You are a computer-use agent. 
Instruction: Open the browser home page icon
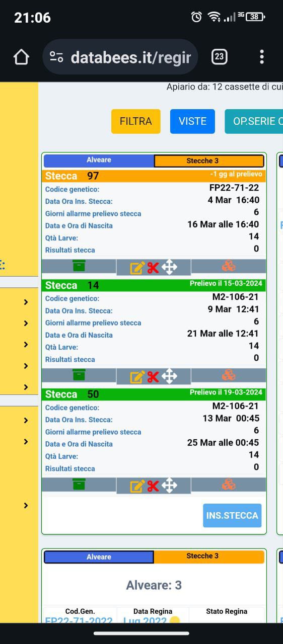pyautogui.click(x=21, y=57)
